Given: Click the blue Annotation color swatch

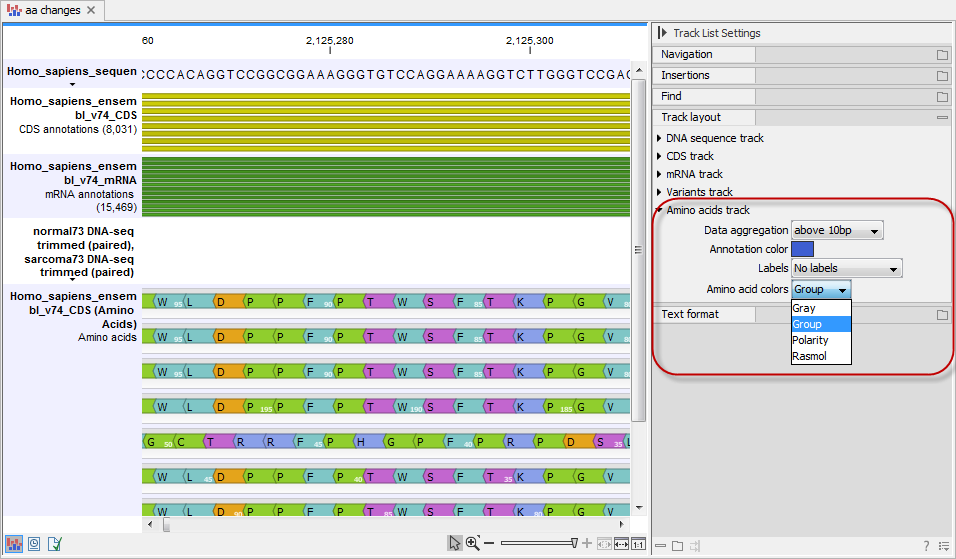Looking at the screenshot, I should coord(802,249).
